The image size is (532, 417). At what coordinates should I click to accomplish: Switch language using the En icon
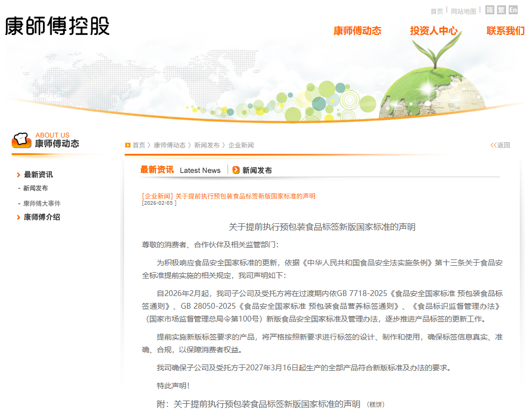click(x=513, y=10)
